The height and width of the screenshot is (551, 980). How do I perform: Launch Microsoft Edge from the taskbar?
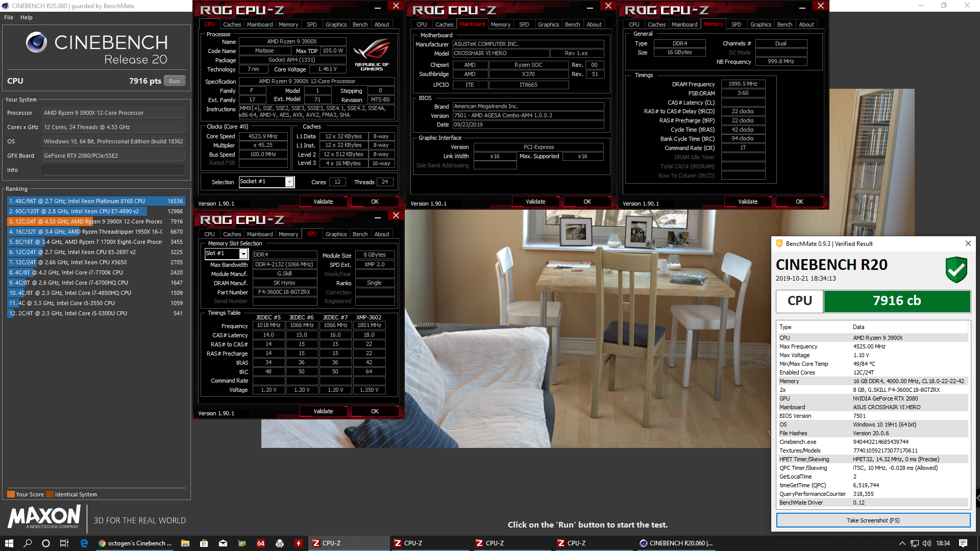coord(84,543)
